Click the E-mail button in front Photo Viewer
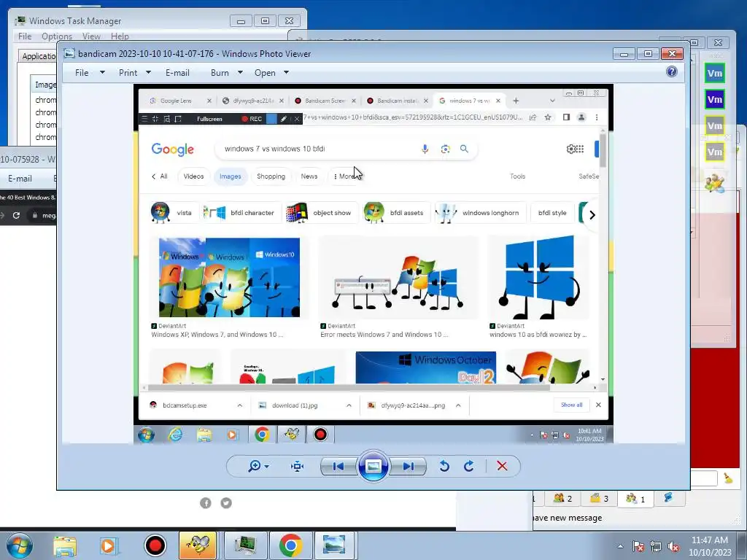The image size is (747, 560). [177, 73]
